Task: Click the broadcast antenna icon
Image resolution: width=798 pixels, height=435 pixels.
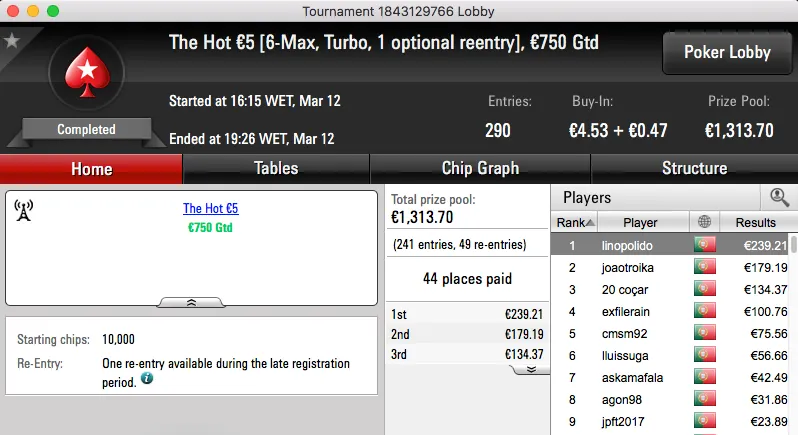Action: (24, 210)
